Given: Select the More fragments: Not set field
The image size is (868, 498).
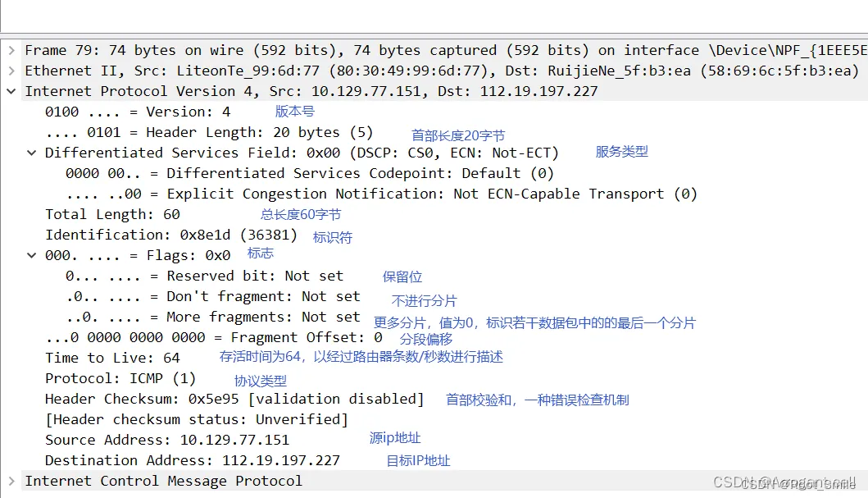Looking at the screenshot, I should pos(197,317).
